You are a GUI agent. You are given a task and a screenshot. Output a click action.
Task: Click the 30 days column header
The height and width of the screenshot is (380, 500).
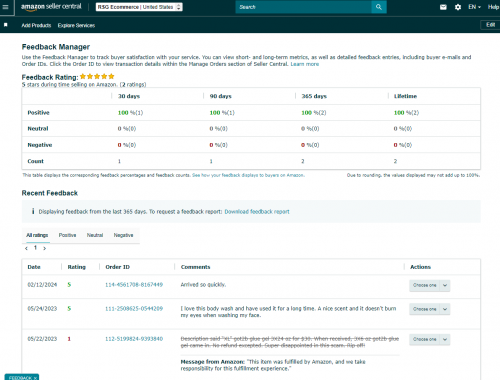coord(129,96)
